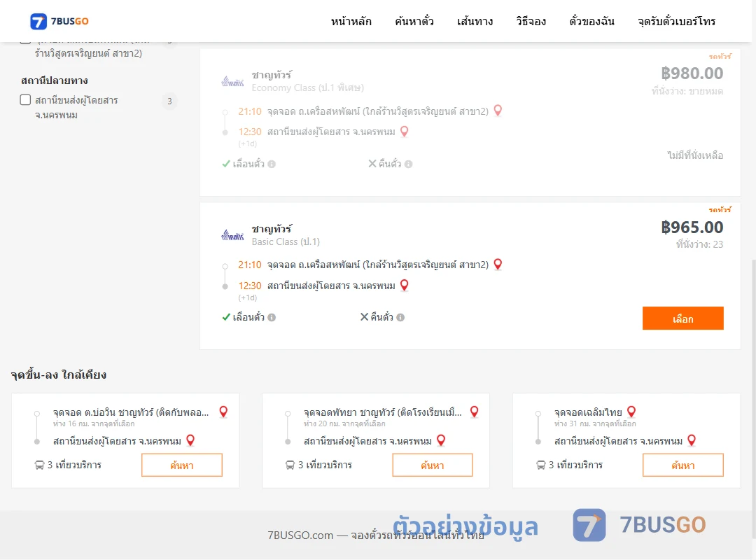Go to ค้นหาตั๋ว page
The width and height of the screenshot is (756, 560).
click(414, 21)
